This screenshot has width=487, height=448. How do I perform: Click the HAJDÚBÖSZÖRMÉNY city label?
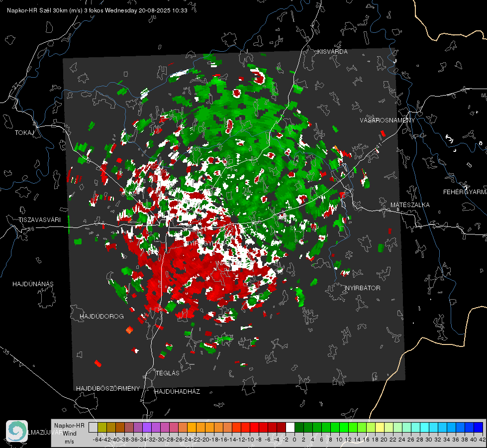tap(108, 389)
